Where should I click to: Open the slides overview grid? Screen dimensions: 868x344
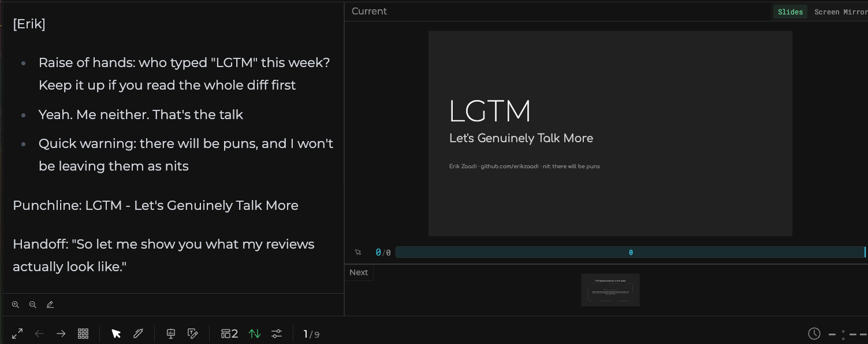pos(83,334)
